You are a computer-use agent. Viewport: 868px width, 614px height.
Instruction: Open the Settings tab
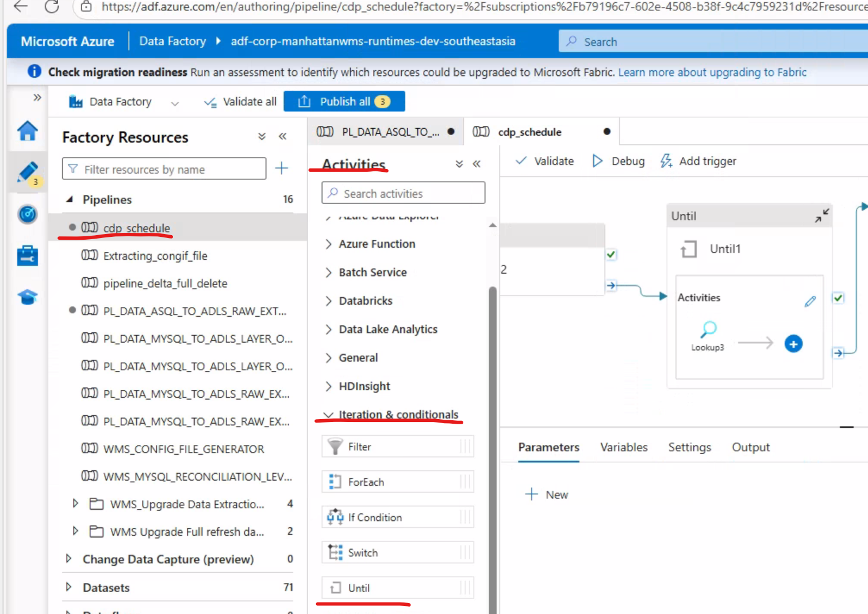[x=689, y=447]
